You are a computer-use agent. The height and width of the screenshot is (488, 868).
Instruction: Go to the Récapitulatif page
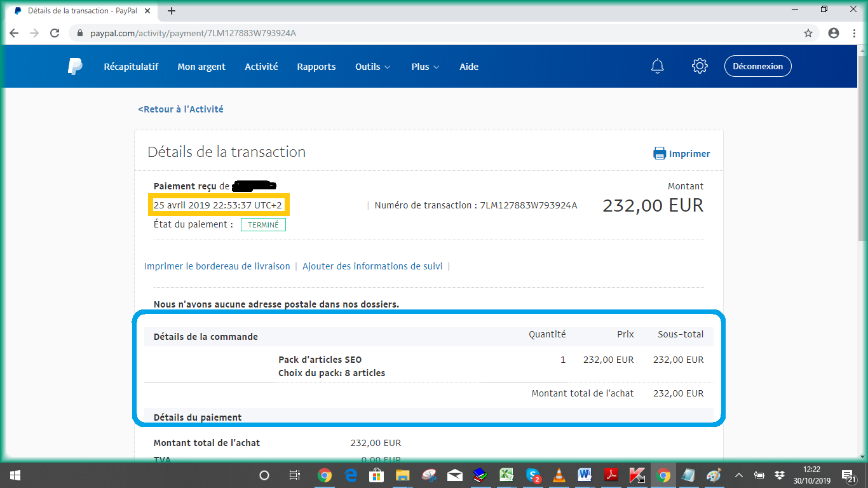131,67
